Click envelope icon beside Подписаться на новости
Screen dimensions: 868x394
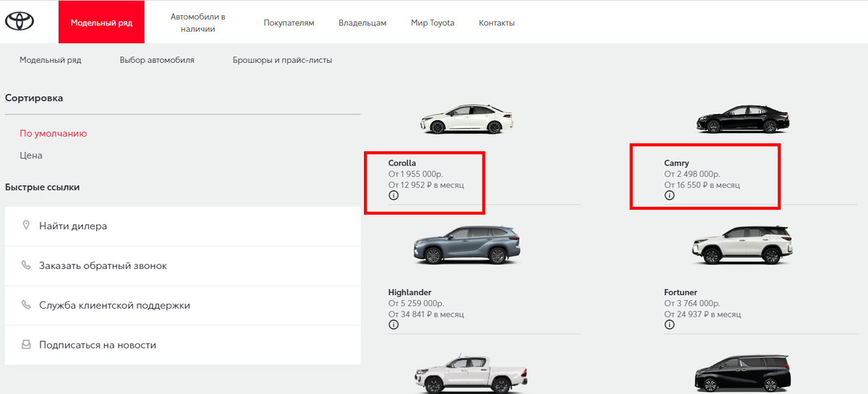coord(26,345)
